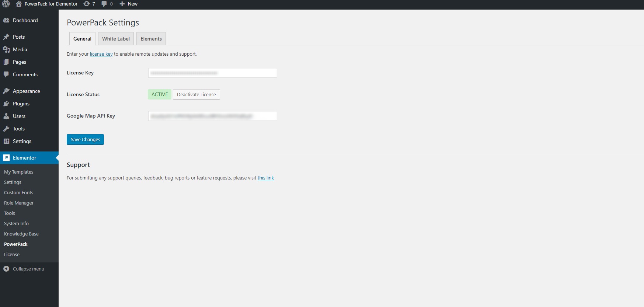The height and width of the screenshot is (307, 644).
Task: Click the Dashboard gauge icon
Action: pos(6,20)
